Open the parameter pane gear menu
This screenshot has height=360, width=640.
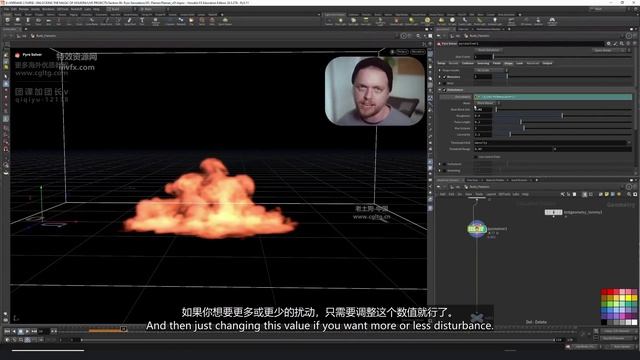pos(609,43)
